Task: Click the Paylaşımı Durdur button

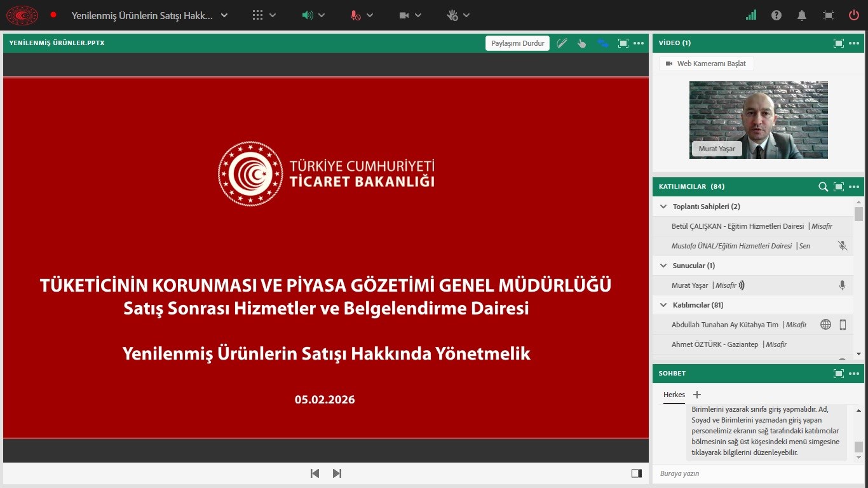Action: tap(517, 43)
